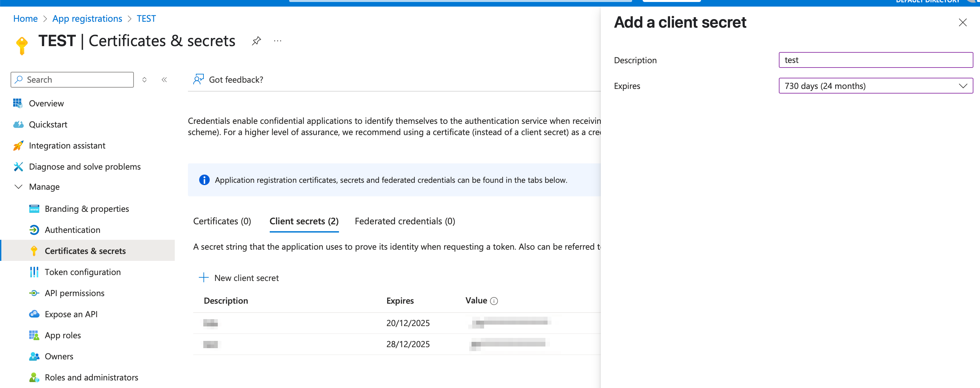Screen dimensions: 980x388
Task: Open the ellipsis more options menu
Action: tap(278, 41)
